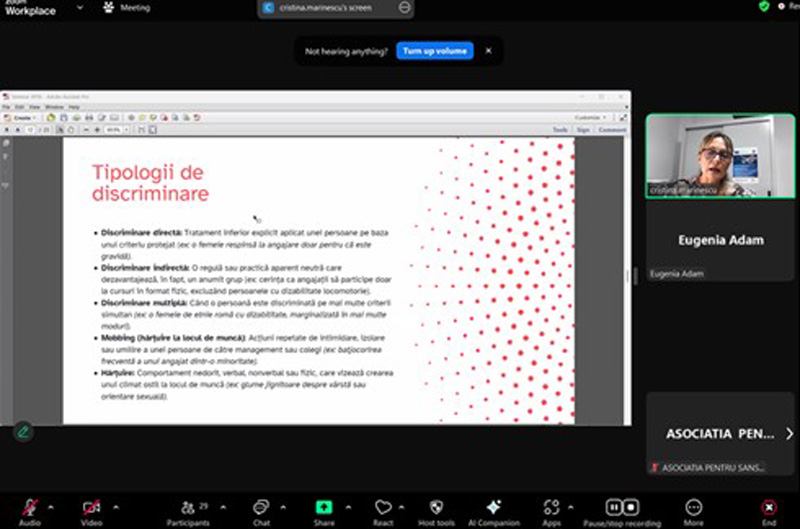
Task: Launch the AI Companion
Action: 493,508
